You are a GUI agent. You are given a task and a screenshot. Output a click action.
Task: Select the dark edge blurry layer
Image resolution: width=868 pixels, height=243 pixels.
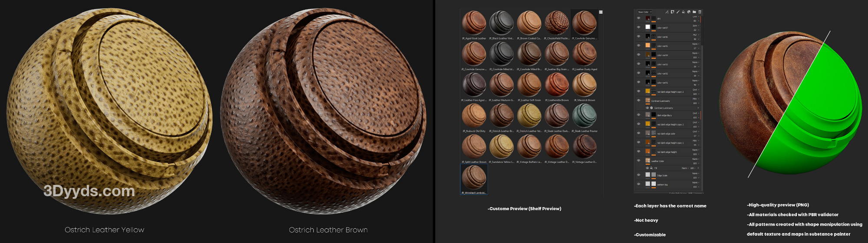[664, 116]
